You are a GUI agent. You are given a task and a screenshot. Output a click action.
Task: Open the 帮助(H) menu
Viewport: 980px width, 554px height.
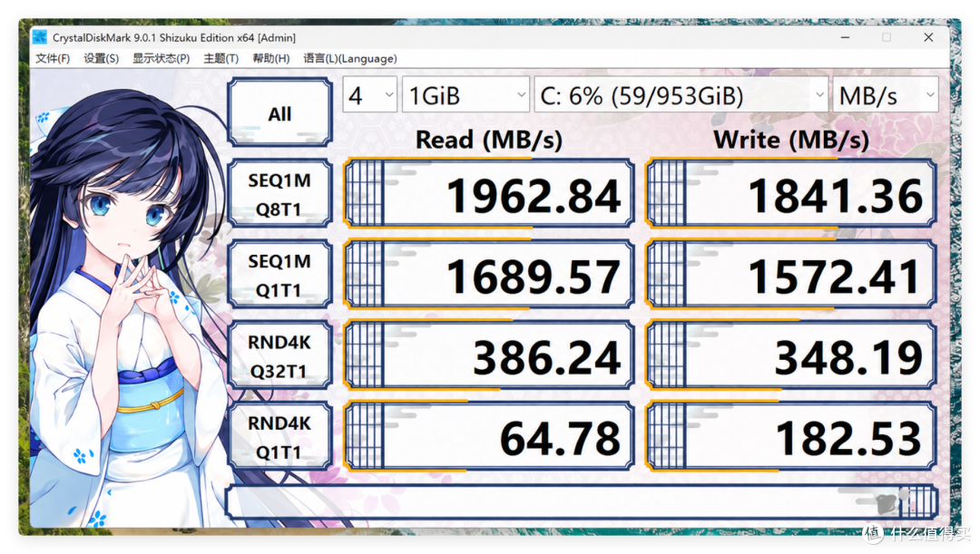point(270,59)
